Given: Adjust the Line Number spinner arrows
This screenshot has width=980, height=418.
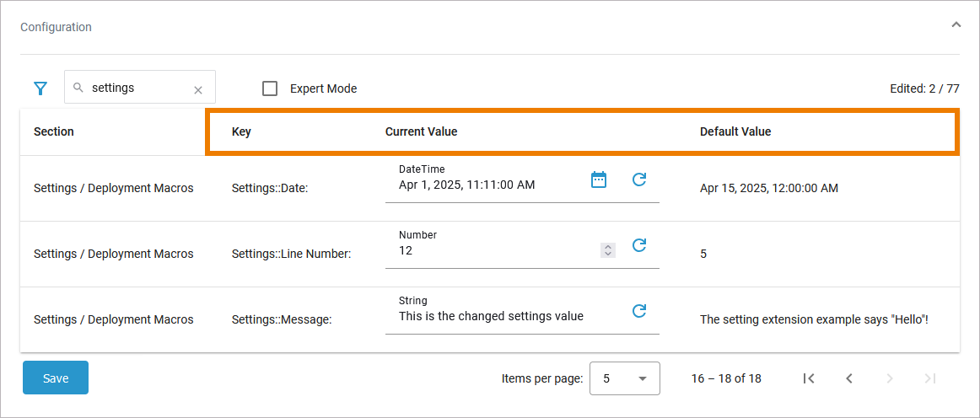Looking at the screenshot, I should click(608, 250).
